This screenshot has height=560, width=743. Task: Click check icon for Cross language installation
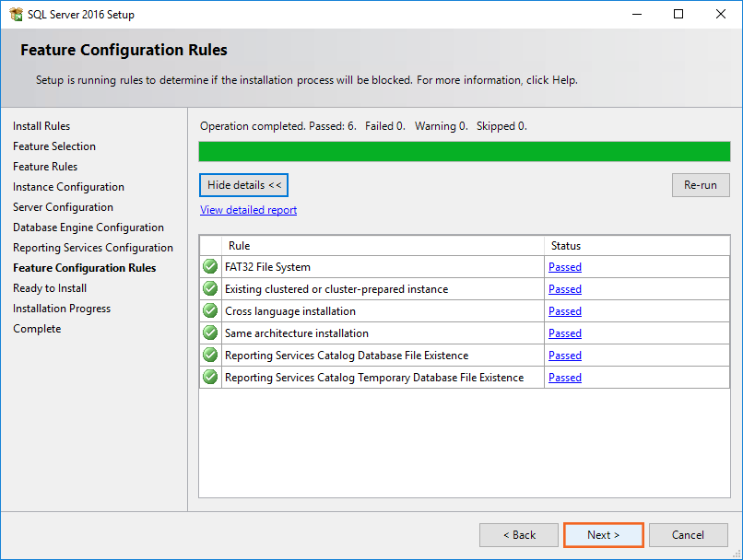coord(210,311)
